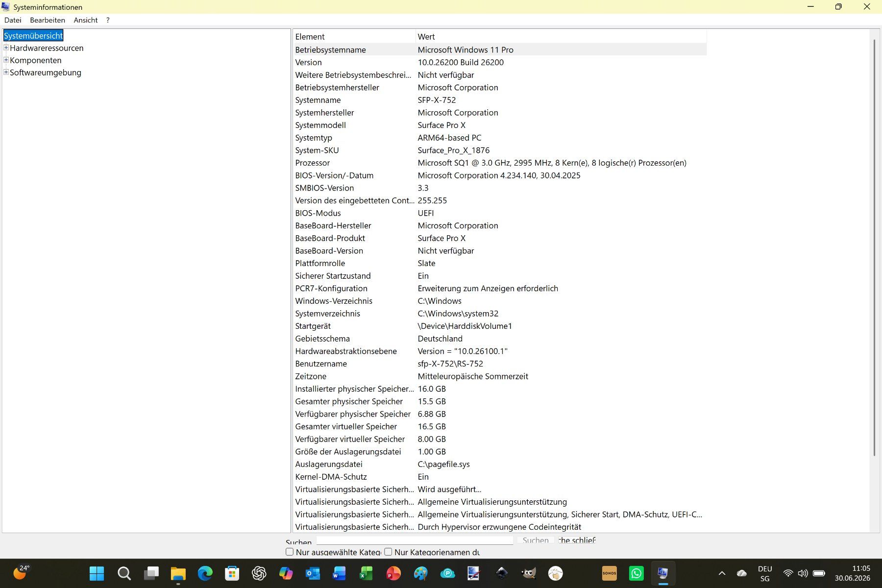Launch GIMP from the taskbar
The image size is (882, 588).
[529, 573]
